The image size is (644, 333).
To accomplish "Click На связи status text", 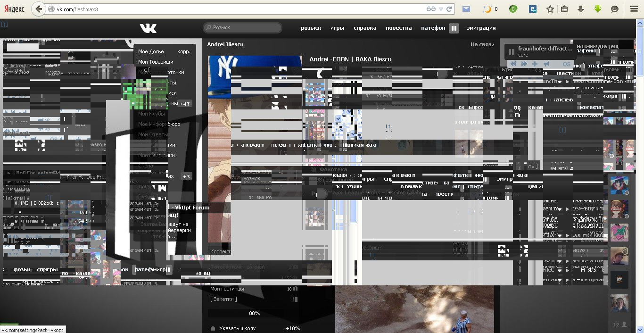I will (x=482, y=44).
